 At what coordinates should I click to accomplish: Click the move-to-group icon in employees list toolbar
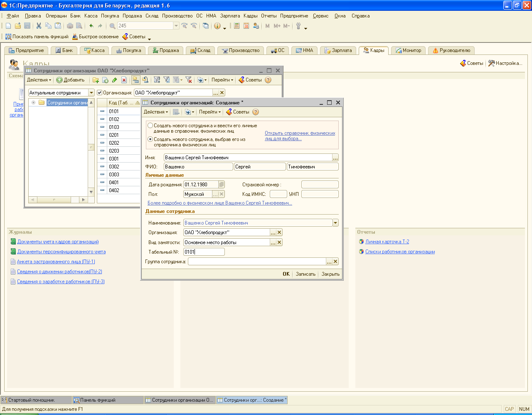[145, 80]
